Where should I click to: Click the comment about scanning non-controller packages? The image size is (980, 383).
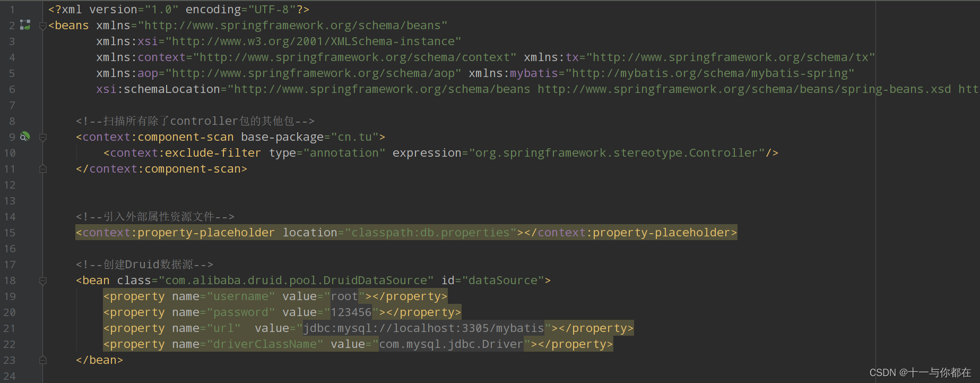coord(195,121)
